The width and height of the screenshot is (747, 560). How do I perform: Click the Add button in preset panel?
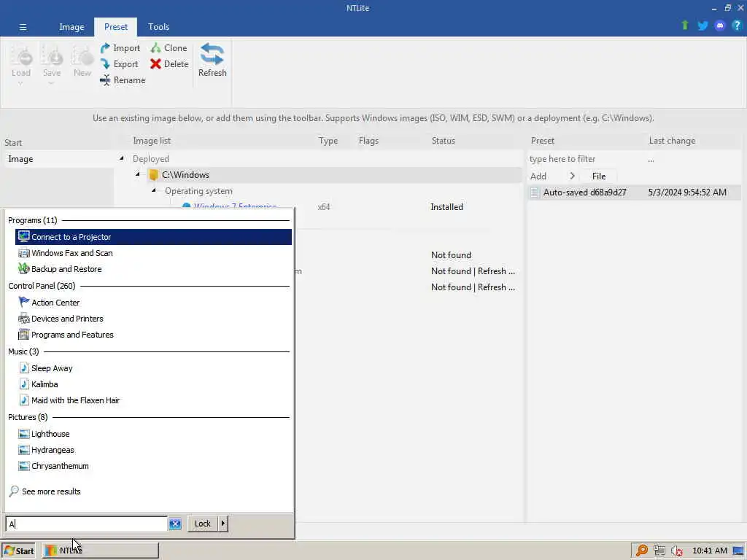coord(538,176)
